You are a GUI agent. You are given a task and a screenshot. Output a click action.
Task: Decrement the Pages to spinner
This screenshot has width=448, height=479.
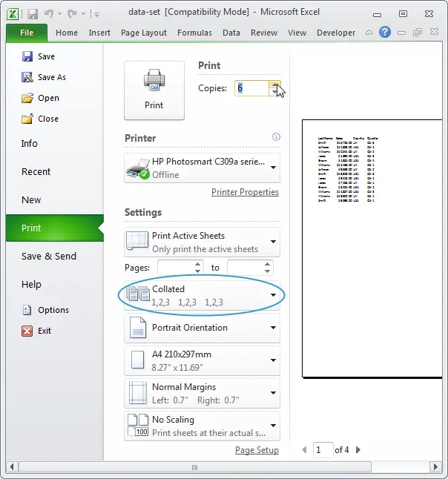point(268,271)
